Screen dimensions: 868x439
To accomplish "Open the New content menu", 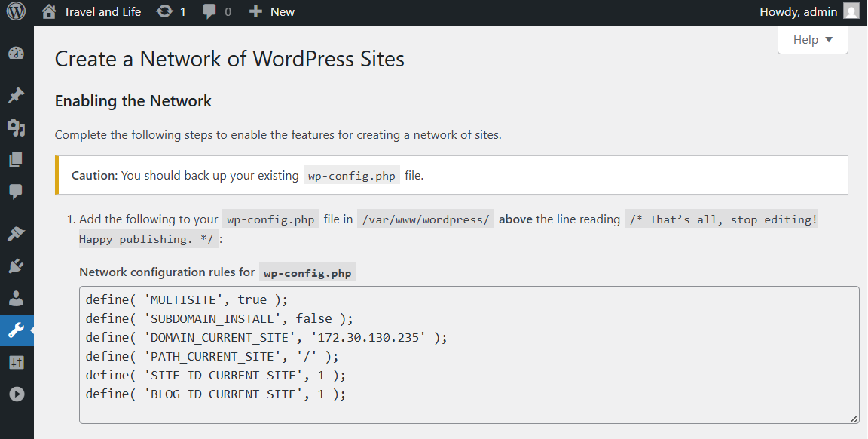I will 272,12.
